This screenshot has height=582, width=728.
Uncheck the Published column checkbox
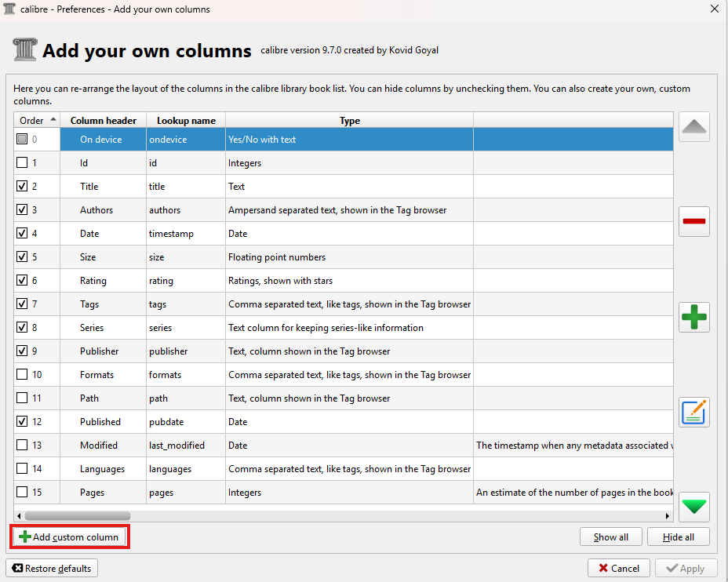point(22,421)
